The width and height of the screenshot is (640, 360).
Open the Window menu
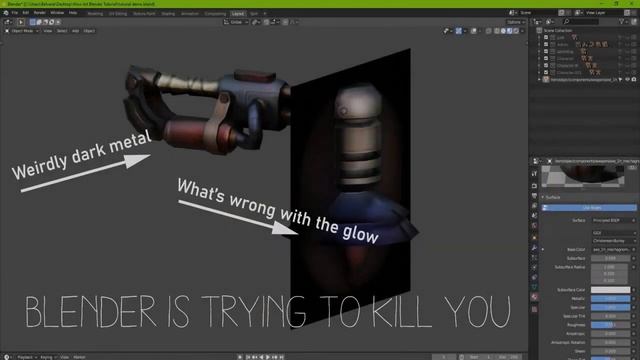coord(57,13)
